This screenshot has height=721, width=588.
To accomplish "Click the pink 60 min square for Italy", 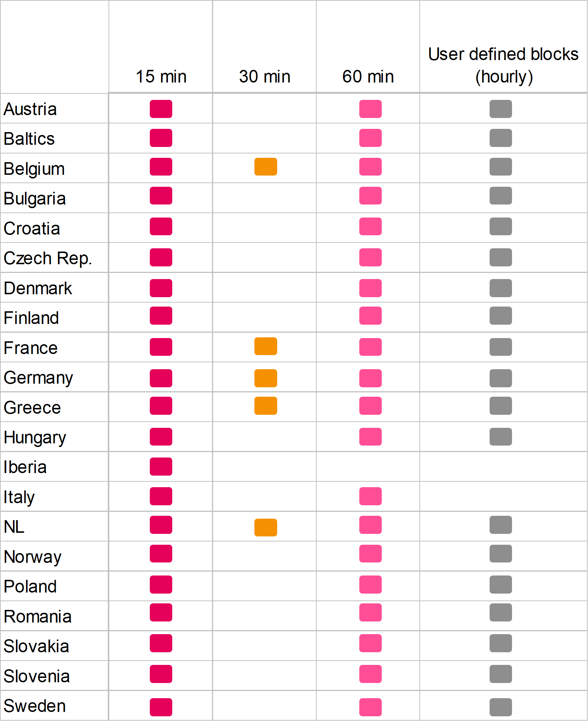I will (x=370, y=496).
